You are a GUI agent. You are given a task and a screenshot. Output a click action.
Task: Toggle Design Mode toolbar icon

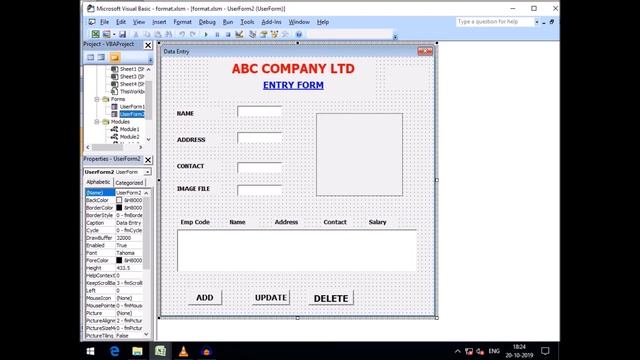coord(239,34)
